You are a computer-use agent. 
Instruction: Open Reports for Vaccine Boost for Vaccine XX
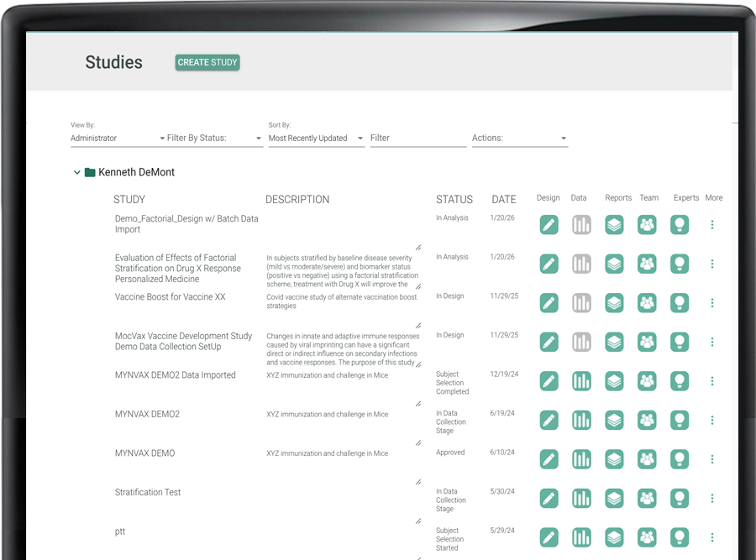614,302
